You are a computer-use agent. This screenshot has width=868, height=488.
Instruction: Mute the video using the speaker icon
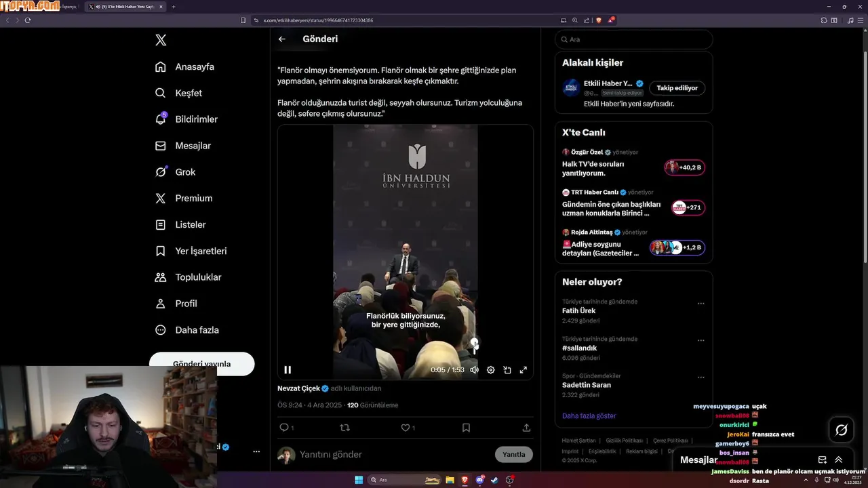coord(475,370)
